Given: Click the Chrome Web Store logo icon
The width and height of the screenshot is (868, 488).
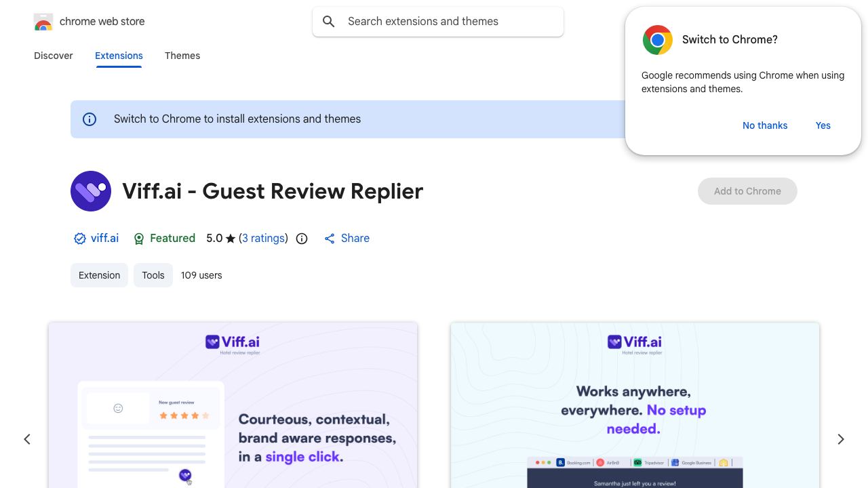Looking at the screenshot, I should [43, 22].
